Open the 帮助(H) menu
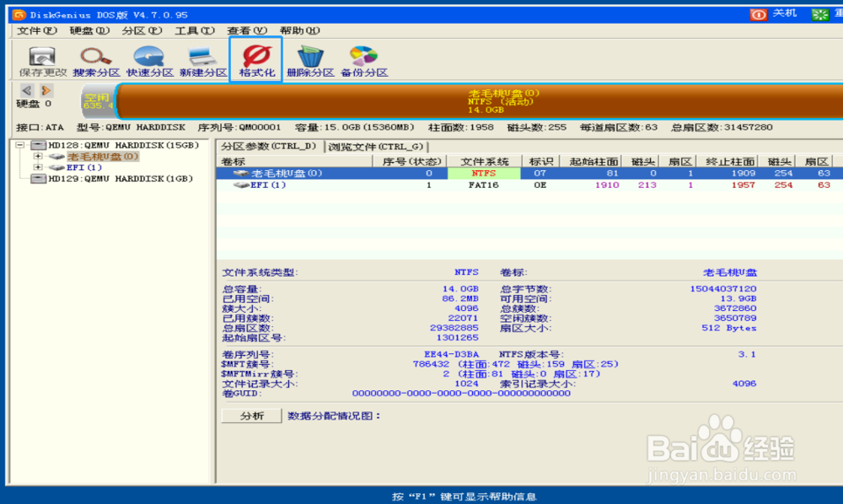This screenshot has height=504, width=843. (299, 30)
